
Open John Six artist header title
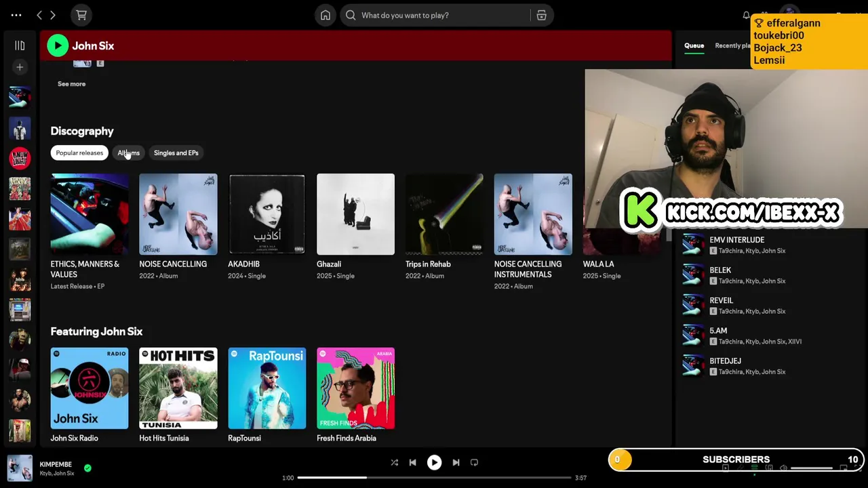93,45
